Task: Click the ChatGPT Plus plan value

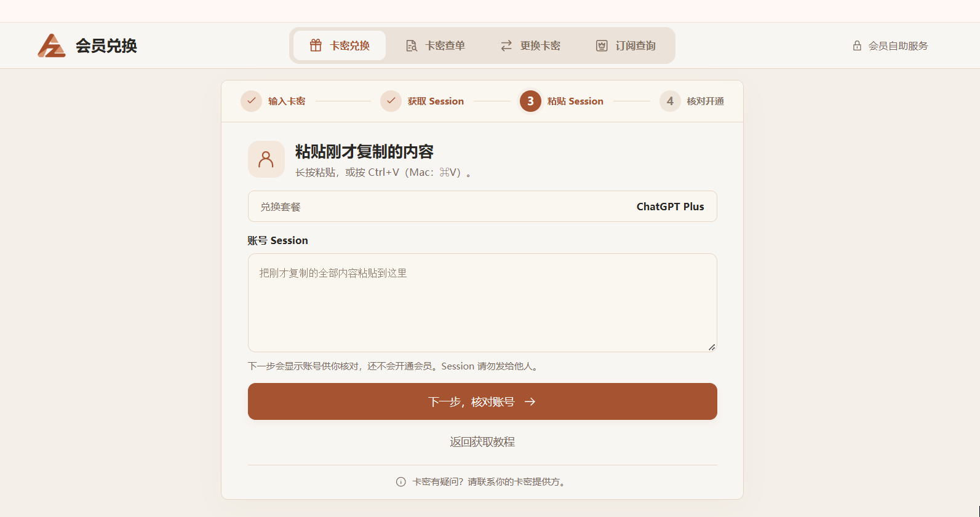Action: (670, 207)
